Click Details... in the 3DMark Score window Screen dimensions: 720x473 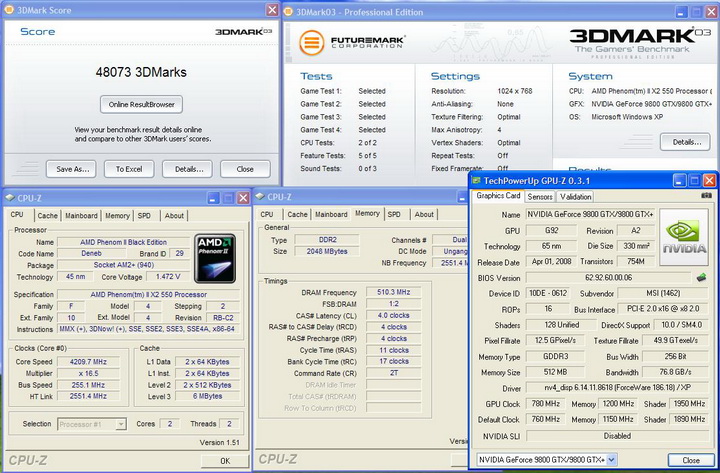tap(187, 169)
